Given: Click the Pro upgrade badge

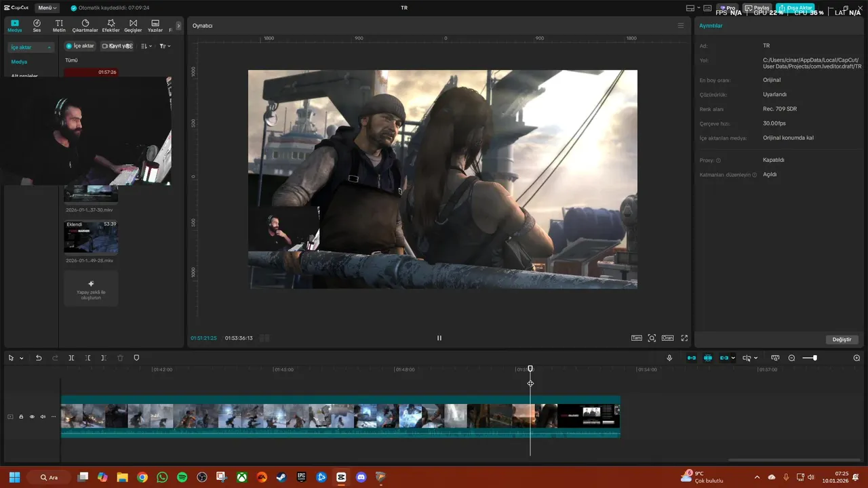Looking at the screenshot, I should coord(728,7).
